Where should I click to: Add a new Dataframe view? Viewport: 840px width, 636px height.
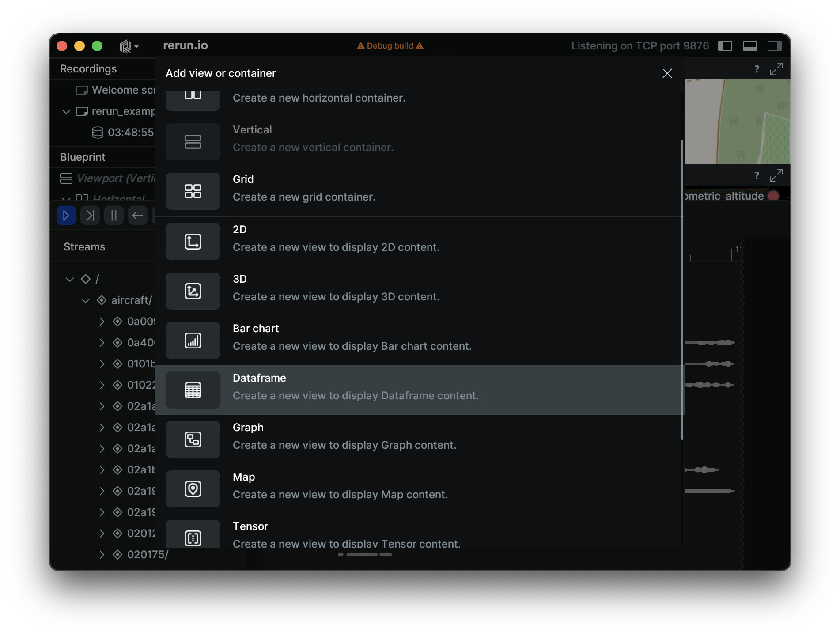coord(420,390)
